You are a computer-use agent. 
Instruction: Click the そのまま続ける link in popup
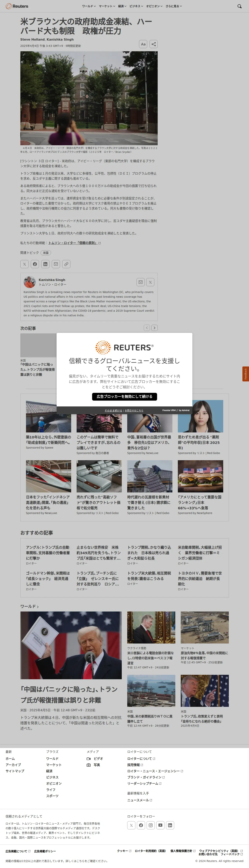pos(113,411)
